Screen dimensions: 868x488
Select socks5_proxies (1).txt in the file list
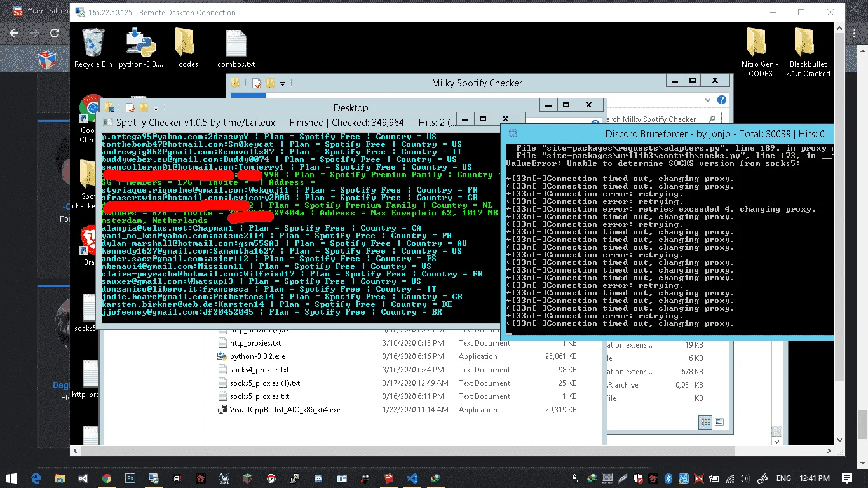click(397, 383)
